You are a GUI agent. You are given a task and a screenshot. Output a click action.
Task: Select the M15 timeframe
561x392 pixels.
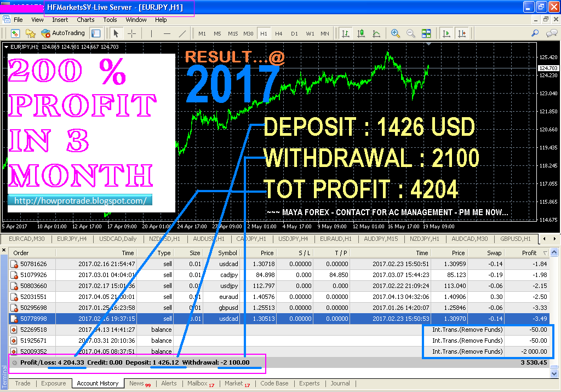[x=233, y=33]
